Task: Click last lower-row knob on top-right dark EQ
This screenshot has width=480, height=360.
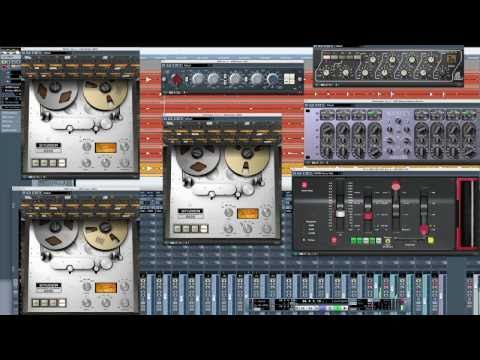Action: 423,73
